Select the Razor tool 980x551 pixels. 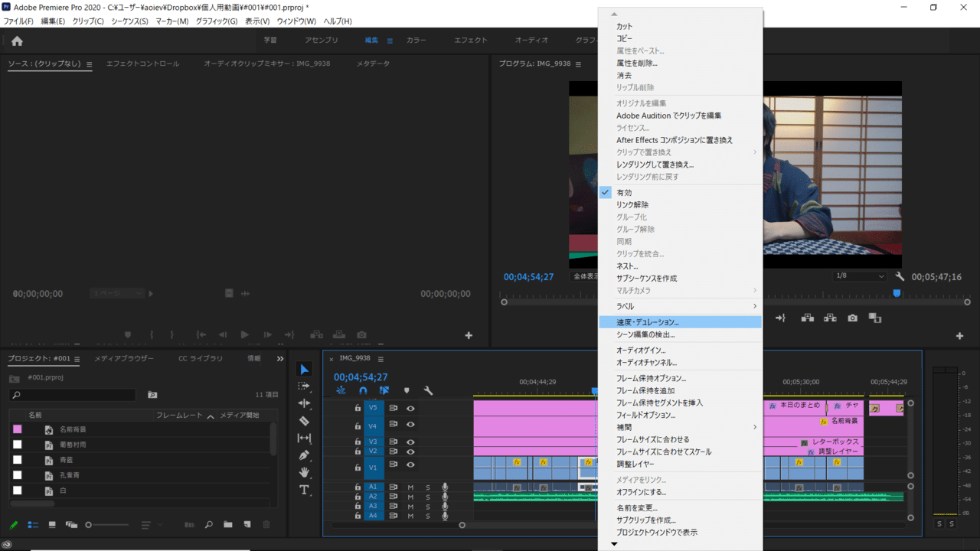coord(304,421)
